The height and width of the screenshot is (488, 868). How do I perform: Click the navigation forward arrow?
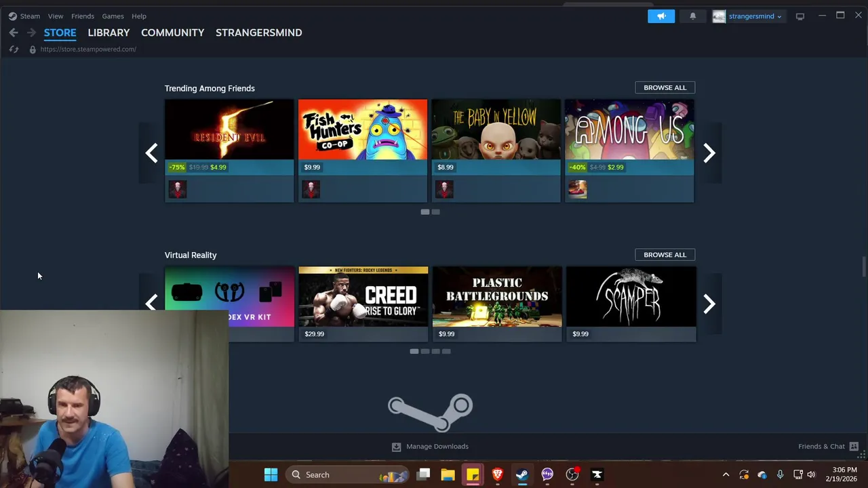31,33
